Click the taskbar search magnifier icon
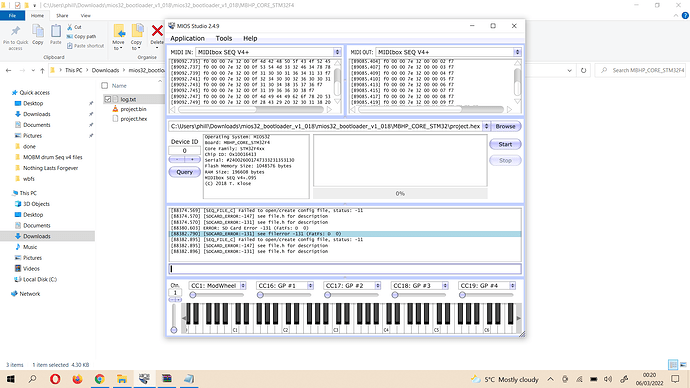The width and height of the screenshot is (690, 388). pyautogui.click(x=32, y=379)
